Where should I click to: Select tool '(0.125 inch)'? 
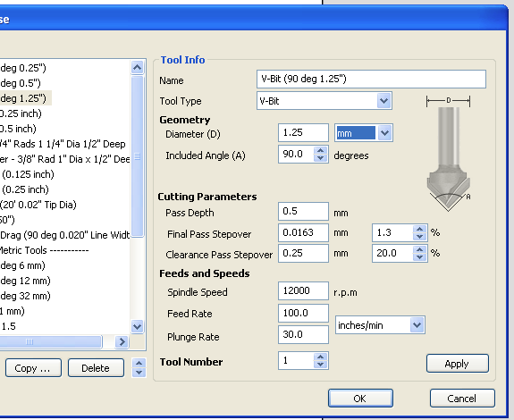coord(28,174)
